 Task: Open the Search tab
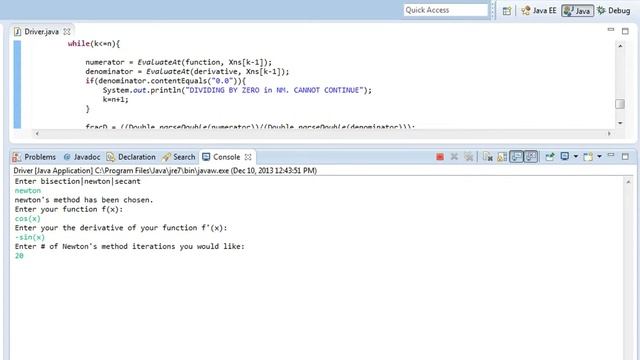point(179,157)
